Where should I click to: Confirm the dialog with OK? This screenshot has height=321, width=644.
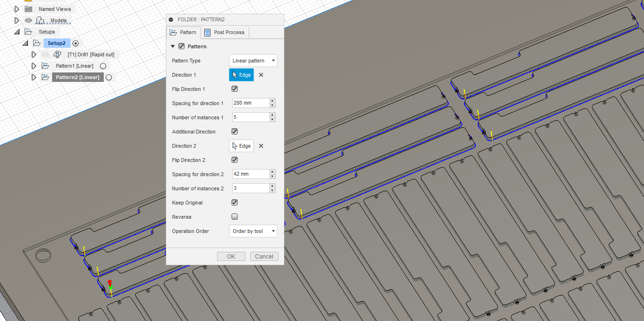[231, 257]
